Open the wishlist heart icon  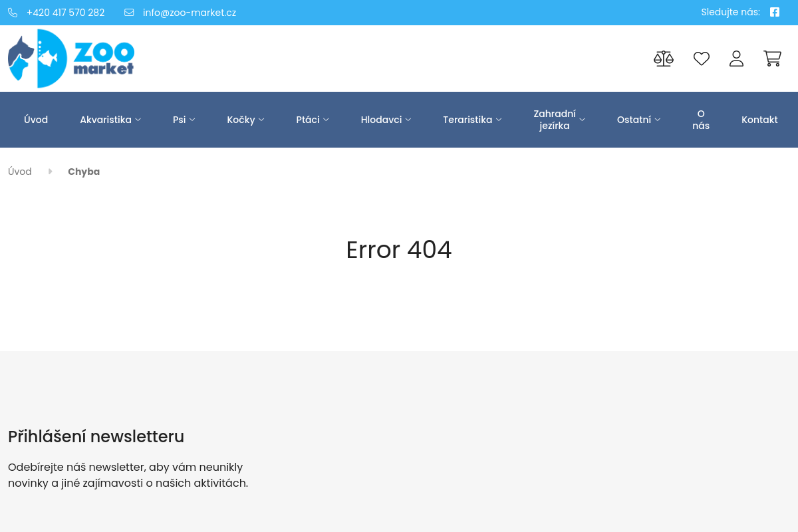(x=701, y=59)
